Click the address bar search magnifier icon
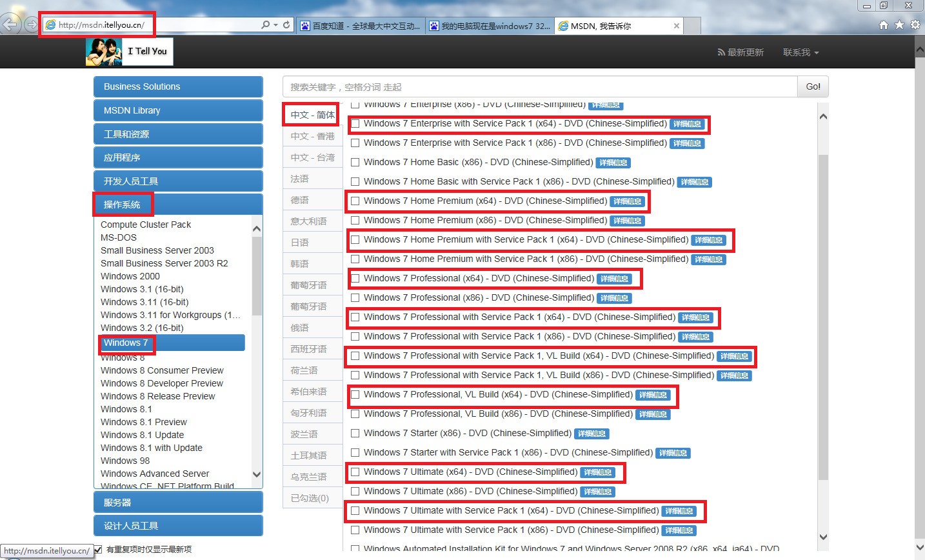The width and height of the screenshot is (925, 560). coord(265,25)
